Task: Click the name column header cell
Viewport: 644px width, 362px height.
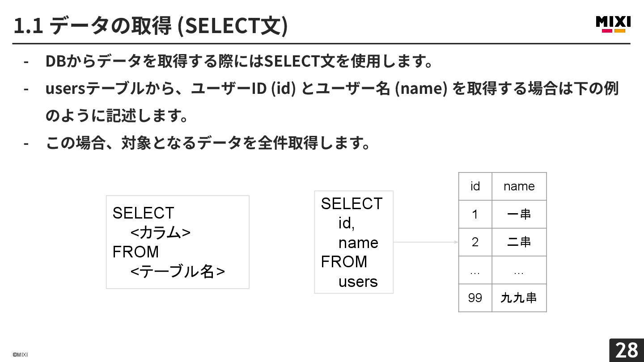Action: coord(519,186)
